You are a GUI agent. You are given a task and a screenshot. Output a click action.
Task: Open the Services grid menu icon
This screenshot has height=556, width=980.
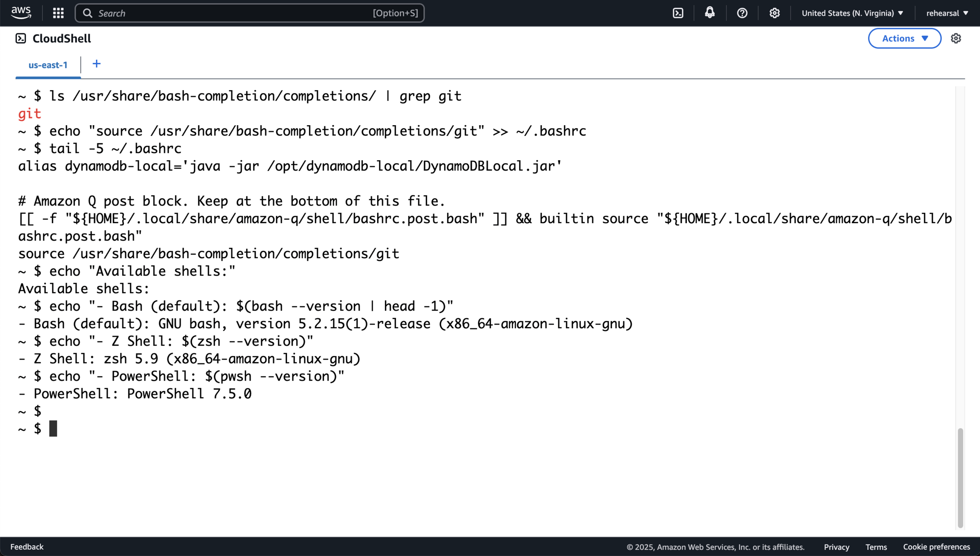point(58,13)
